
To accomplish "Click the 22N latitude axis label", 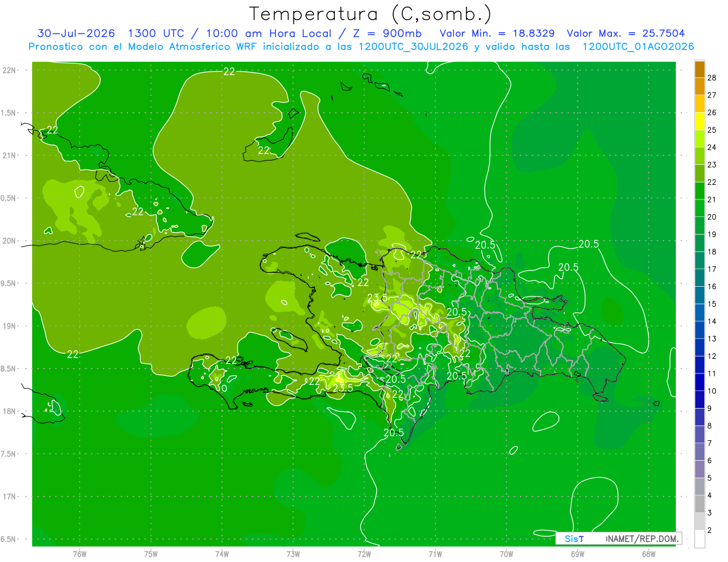I will 9,70.
